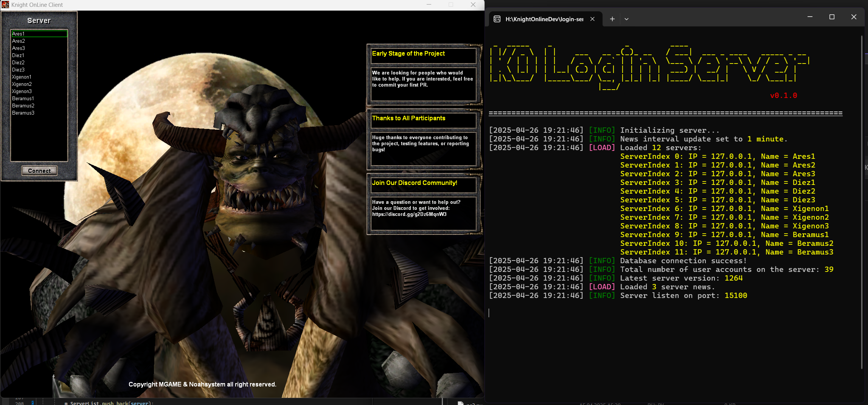The image size is (868, 405).
Task: Maximize the terminal window
Action: [832, 17]
